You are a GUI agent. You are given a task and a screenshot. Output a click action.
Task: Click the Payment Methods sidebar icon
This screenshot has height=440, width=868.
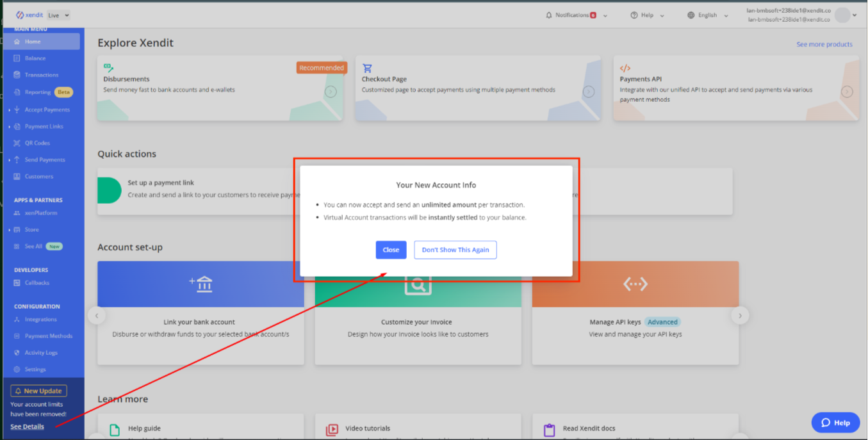pyautogui.click(x=17, y=336)
